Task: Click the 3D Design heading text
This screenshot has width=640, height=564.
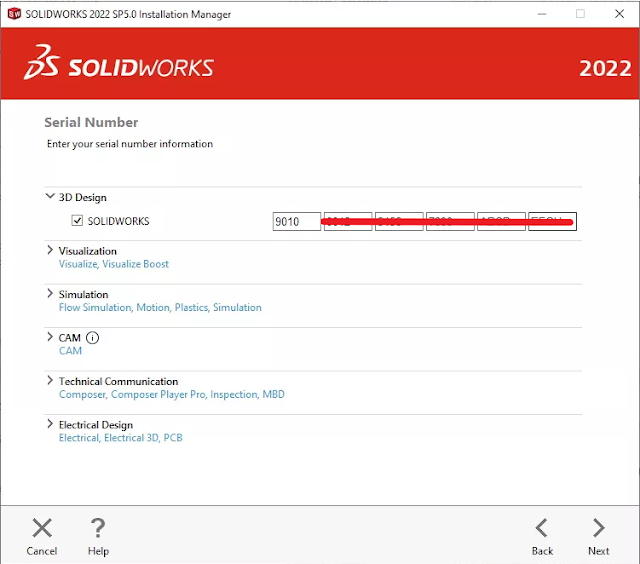Action: [82, 198]
